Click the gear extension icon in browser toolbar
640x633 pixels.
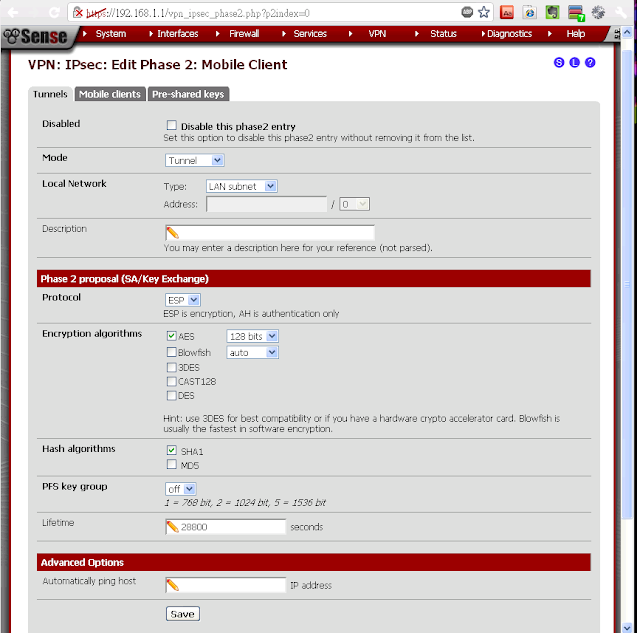point(598,12)
